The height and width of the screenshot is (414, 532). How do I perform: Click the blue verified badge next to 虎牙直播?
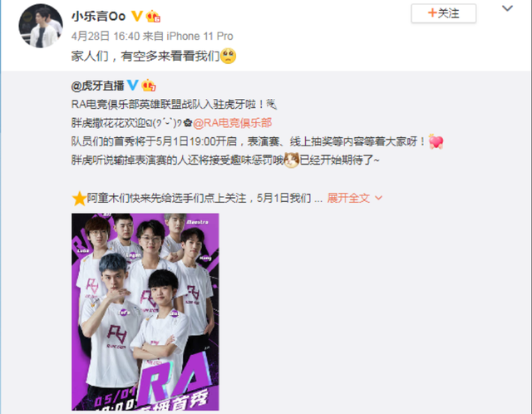pyautogui.click(x=133, y=85)
